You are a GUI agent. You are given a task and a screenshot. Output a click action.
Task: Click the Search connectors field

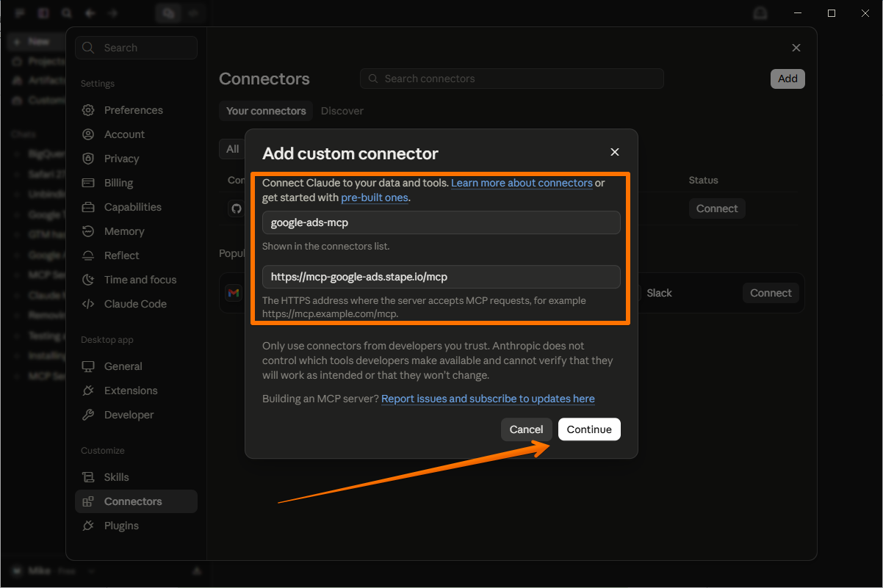pos(511,79)
